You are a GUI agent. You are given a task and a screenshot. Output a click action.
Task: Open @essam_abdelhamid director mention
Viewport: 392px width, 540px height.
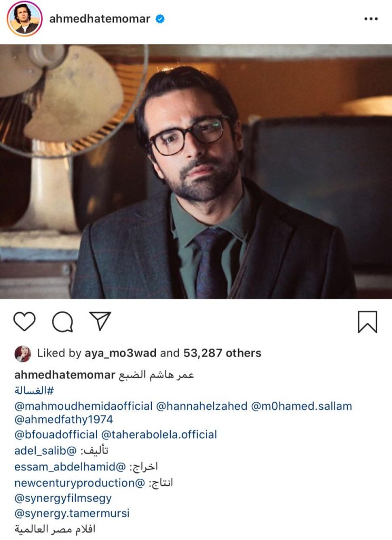[70, 467]
